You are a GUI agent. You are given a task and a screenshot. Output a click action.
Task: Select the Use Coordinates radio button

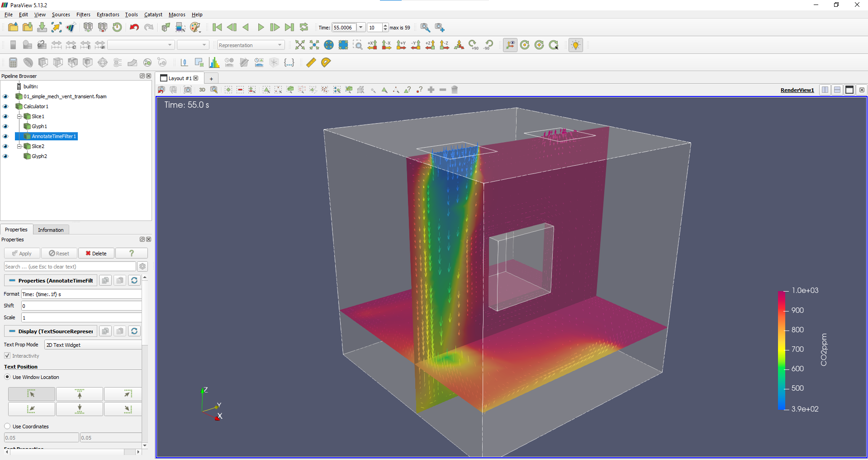click(7, 426)
